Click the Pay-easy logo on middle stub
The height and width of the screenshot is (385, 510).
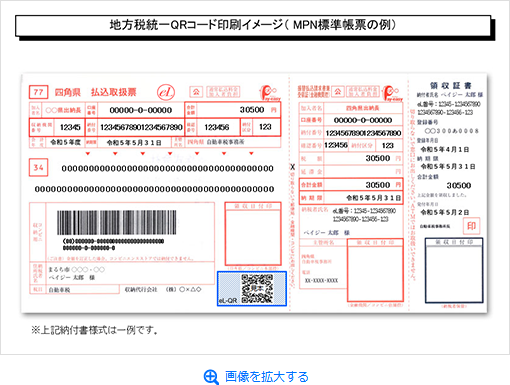[x=392, y=93]
